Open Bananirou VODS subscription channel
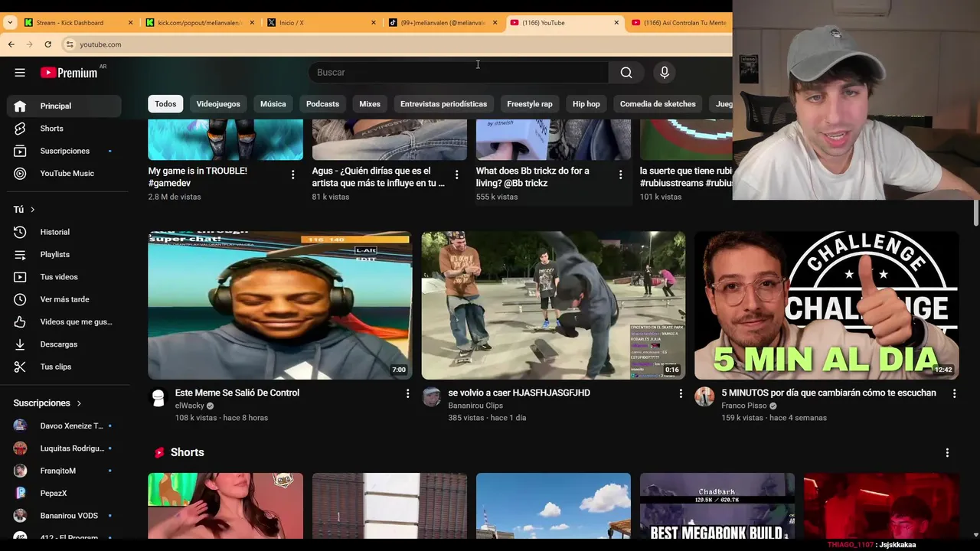The image size is (980, 551). pos(64,516)
